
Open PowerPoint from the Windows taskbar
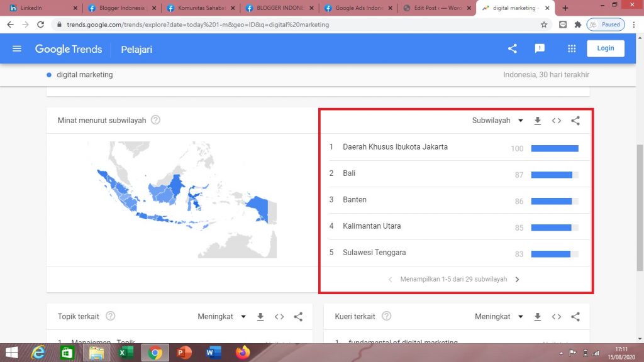184,353
